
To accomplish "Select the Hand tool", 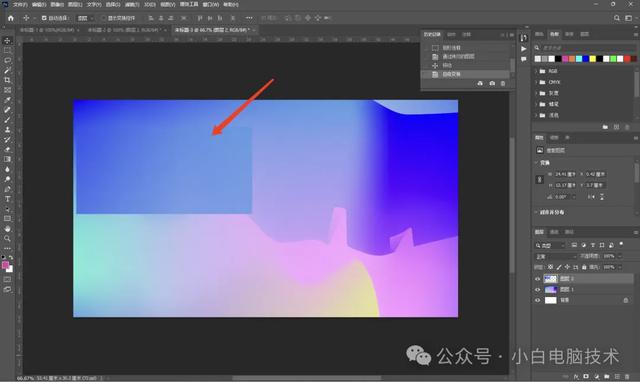I will [x=7, y=229].
